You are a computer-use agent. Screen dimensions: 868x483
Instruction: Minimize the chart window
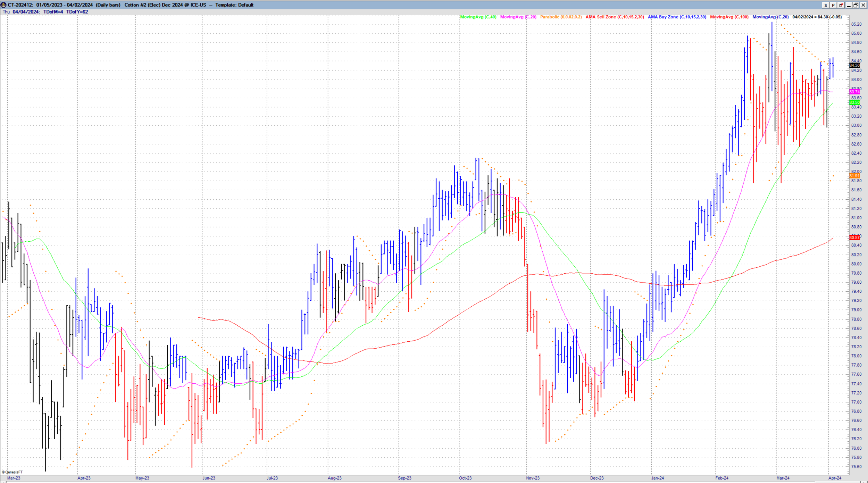point(849,5)
